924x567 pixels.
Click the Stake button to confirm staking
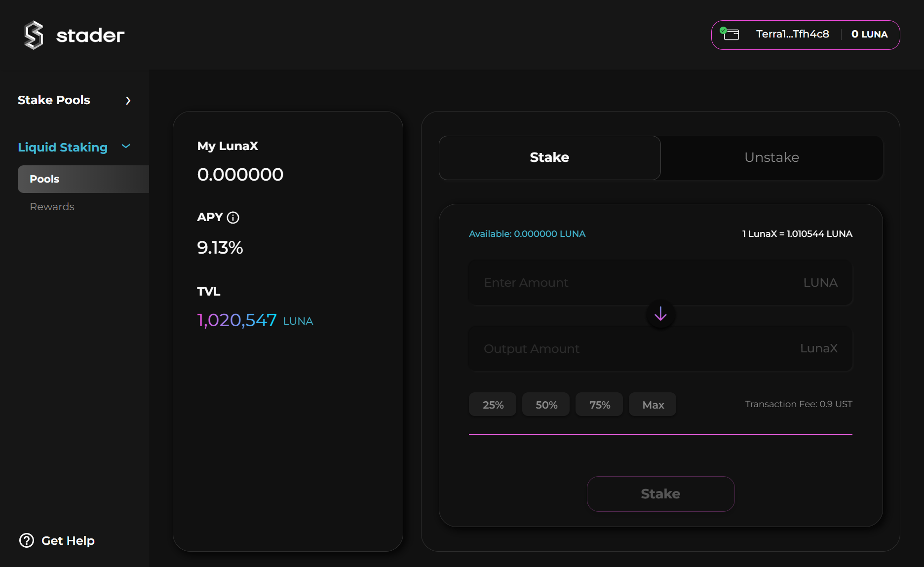(x=660, y=493)
